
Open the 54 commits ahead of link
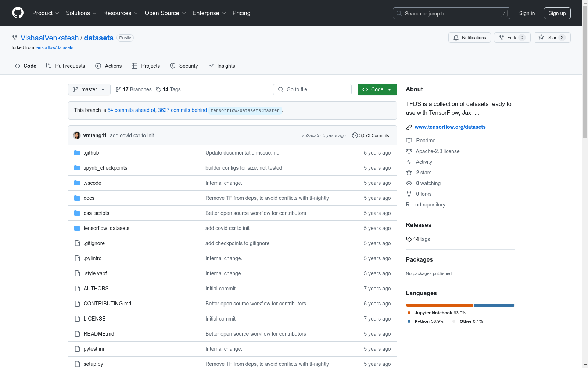[x=131, y=110]
